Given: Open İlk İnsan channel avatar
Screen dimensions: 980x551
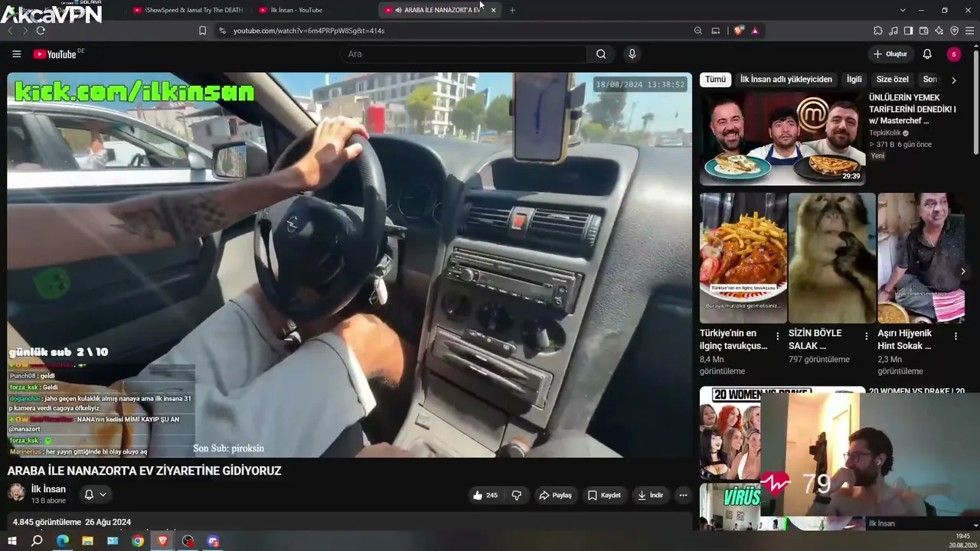Looking at the screenshot, I should point(16,492).
